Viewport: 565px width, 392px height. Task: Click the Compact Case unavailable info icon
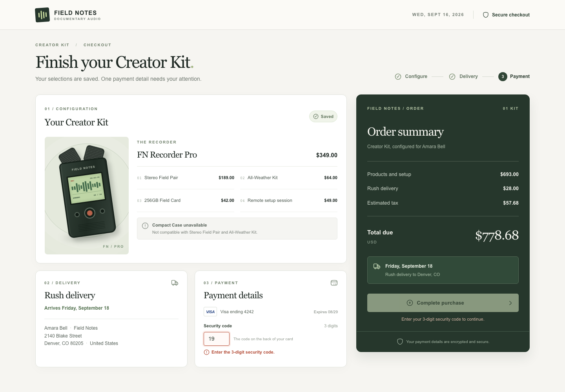tap(145, 225)
